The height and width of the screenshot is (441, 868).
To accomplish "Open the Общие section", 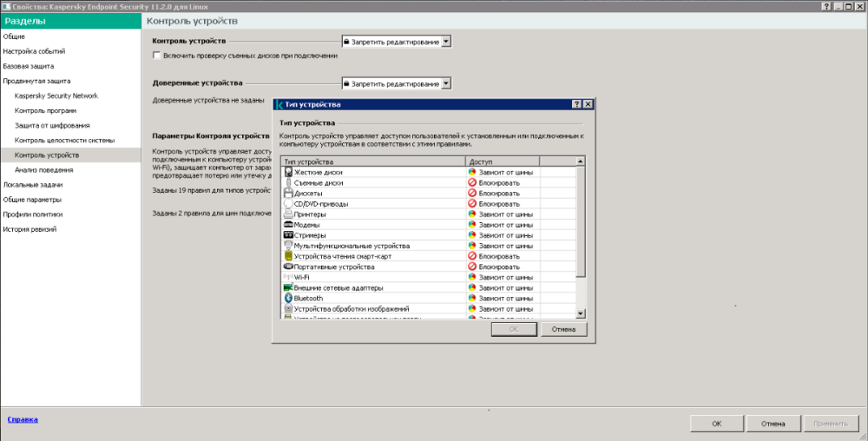I will 14,36.
